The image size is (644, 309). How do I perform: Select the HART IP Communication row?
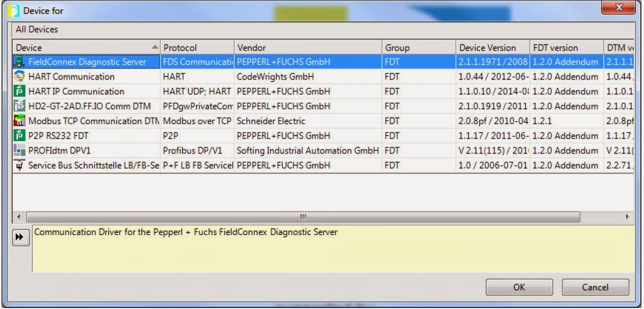pyautogui.click(x=323, y=92)
